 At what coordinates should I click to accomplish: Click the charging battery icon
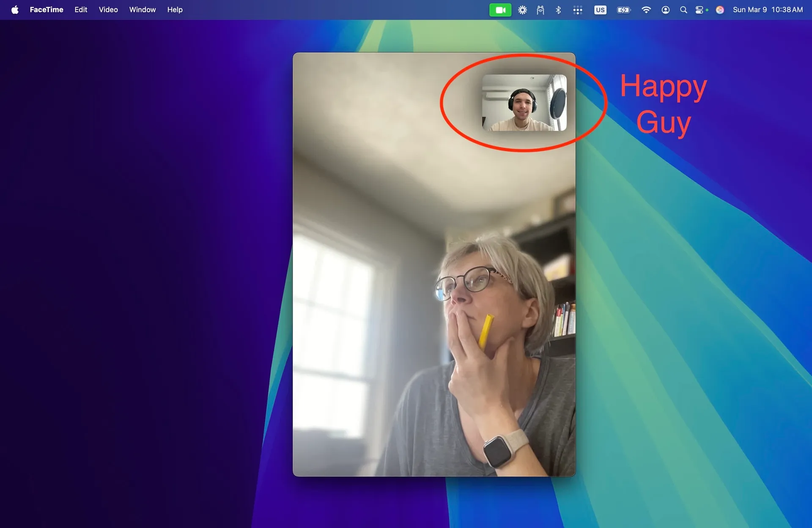(623, 9)
